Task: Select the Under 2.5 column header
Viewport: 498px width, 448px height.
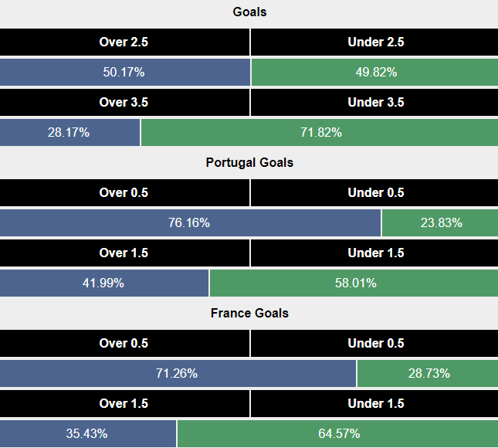Action: (x=375, y=42)
